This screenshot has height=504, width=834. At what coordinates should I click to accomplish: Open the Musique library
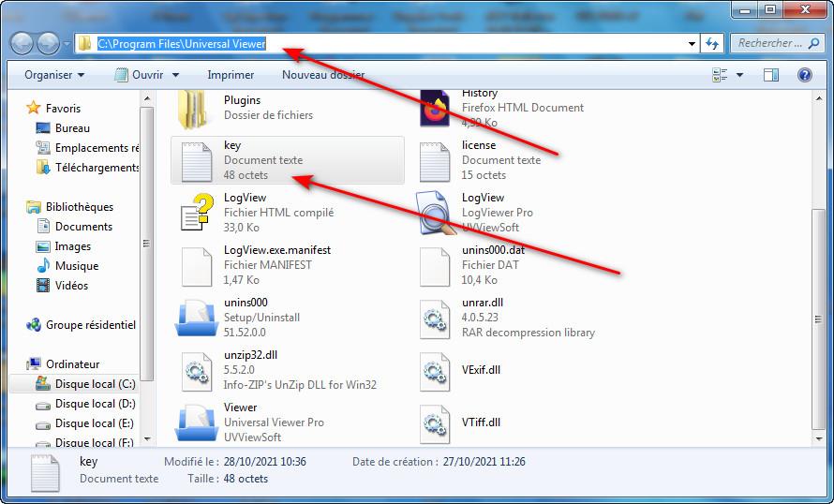point(67,266)
